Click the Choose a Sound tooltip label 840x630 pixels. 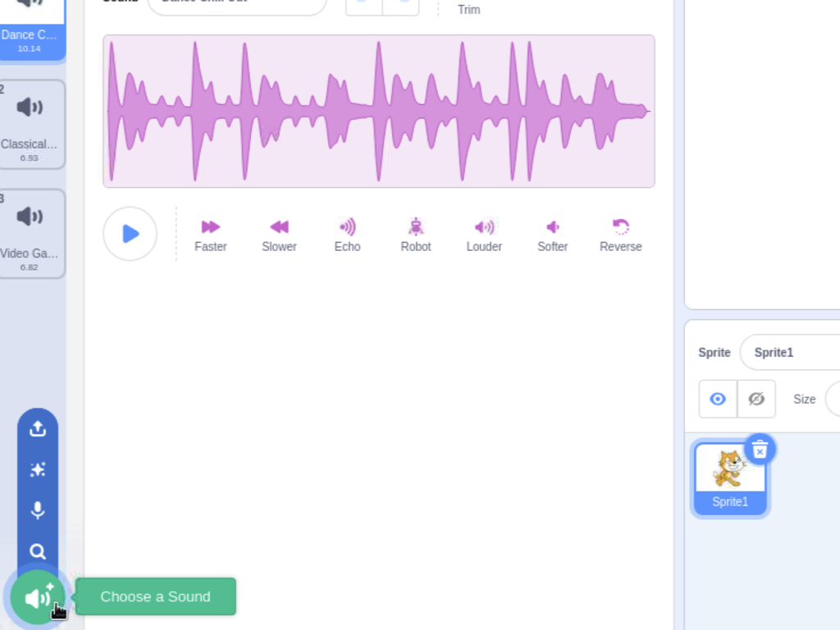point(155,597)
